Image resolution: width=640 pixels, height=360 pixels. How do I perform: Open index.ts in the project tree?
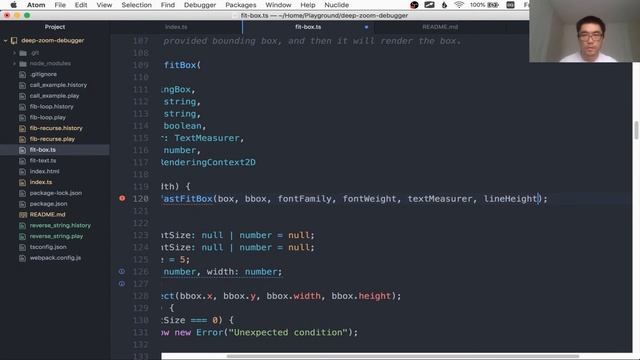click(41, 182)
